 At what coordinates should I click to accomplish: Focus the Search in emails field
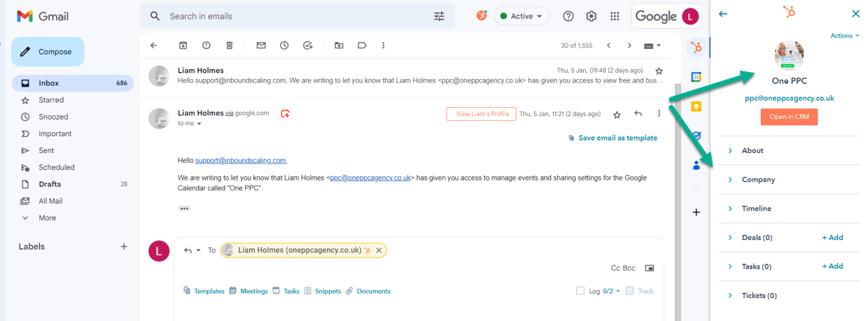pos(297,16)
